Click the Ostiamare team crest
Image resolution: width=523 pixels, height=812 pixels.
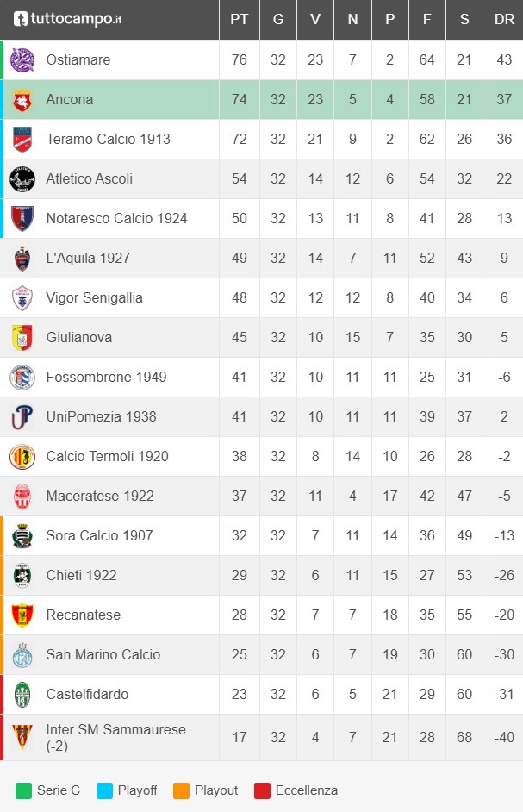(x=22, y=60)
